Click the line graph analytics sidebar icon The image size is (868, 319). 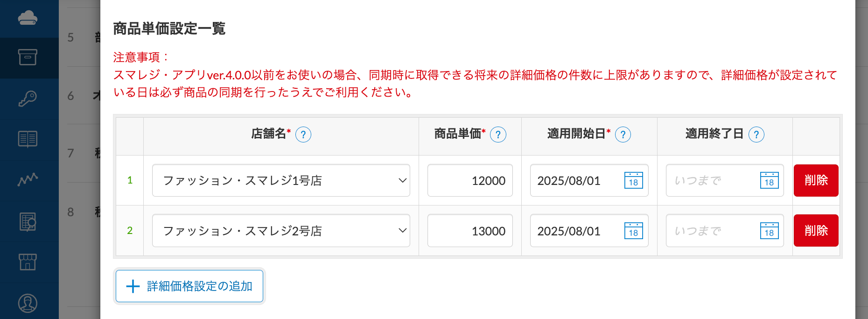coord(28,180)
